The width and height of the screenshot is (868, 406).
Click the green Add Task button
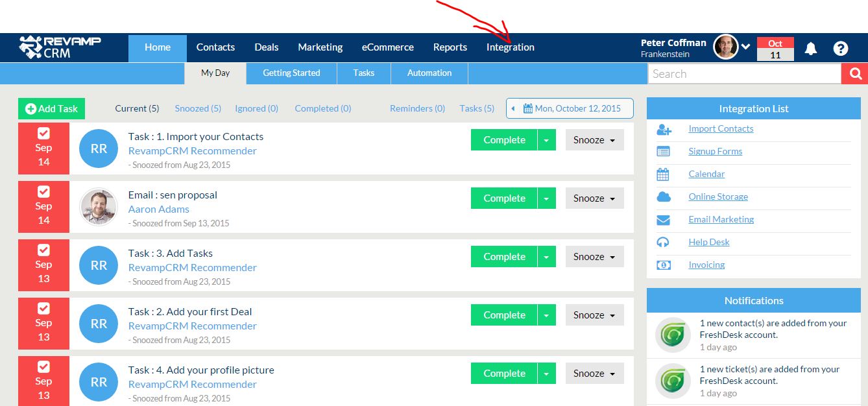click(51, 108)
